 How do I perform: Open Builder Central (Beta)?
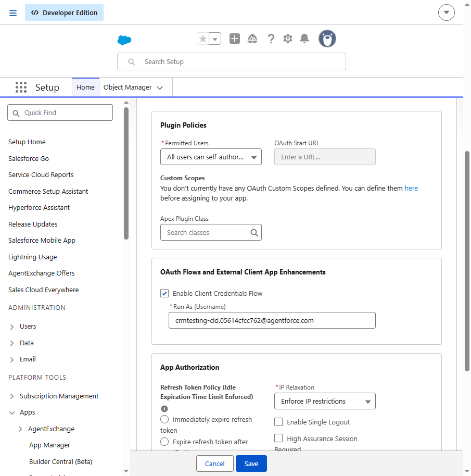point(61,462)
